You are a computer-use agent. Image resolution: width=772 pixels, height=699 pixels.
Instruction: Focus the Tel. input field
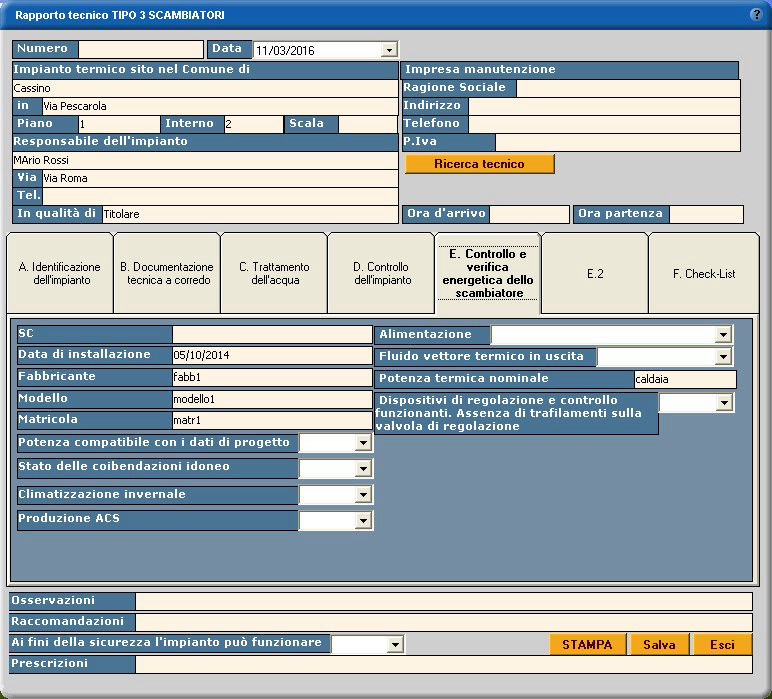click(220, 196)
